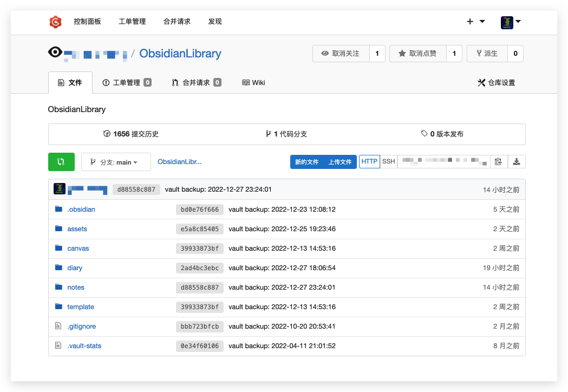Click the folder icon beside canvas
The image size is (568, 392).
(x=58, y=248)
